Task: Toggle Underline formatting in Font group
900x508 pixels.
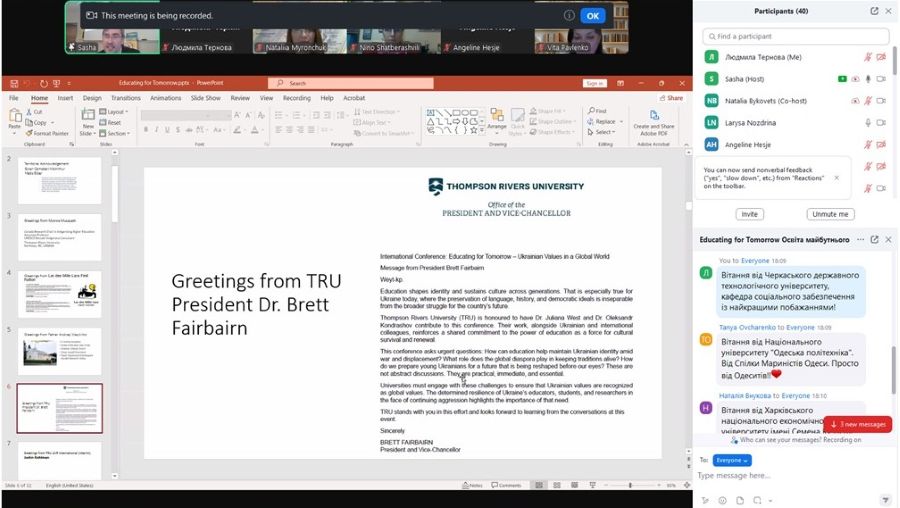Action: click(x=167, y=130)
